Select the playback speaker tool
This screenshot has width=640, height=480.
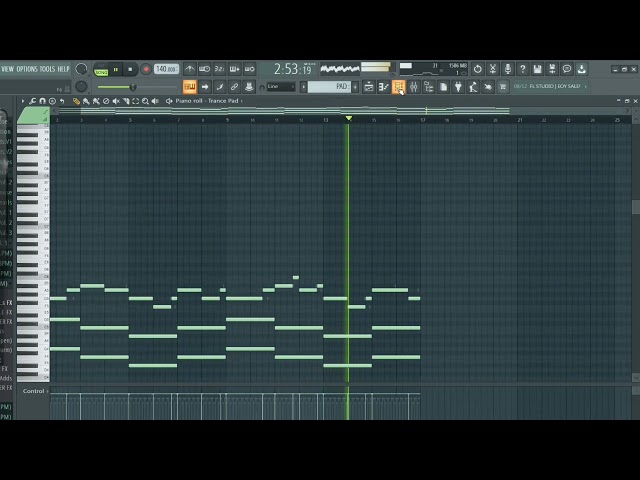[x=155, y=101]
